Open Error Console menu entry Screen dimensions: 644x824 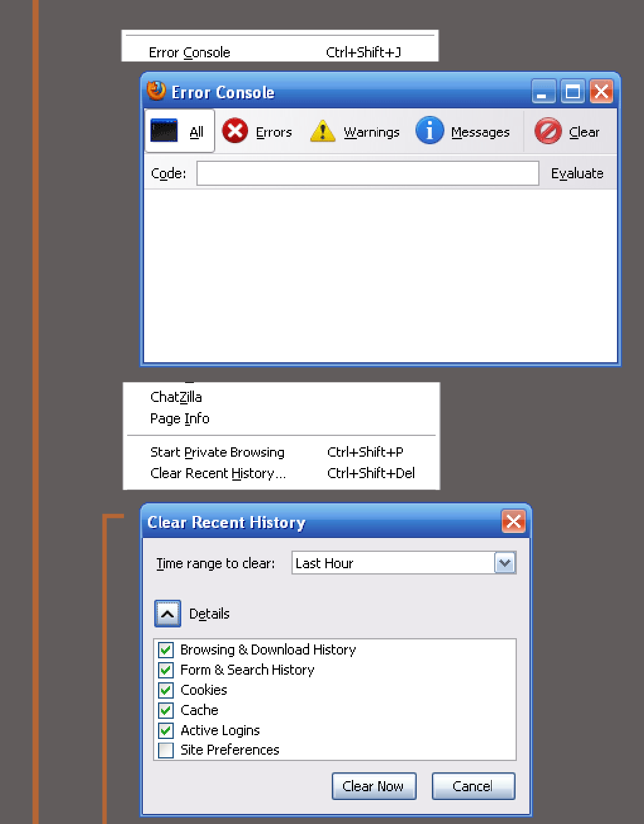189,52
